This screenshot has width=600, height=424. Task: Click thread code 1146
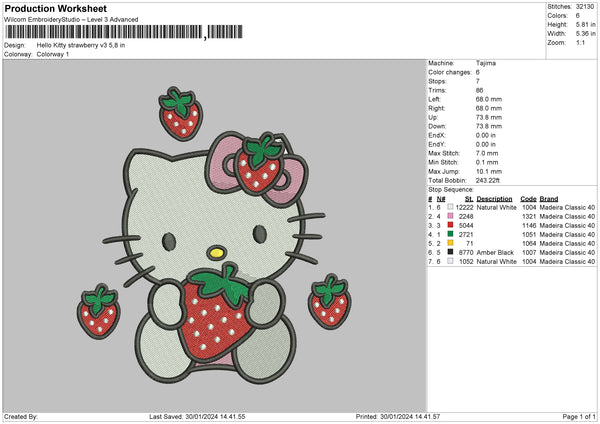pyautogui.click(x=529, y=225)
